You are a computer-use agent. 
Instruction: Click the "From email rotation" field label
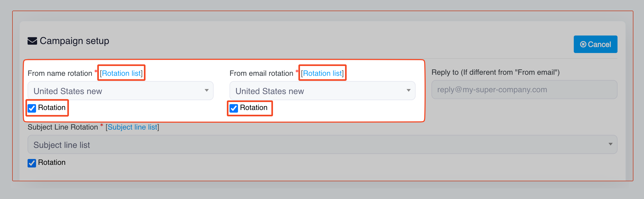pyautogui.click(x=261, y=73)
